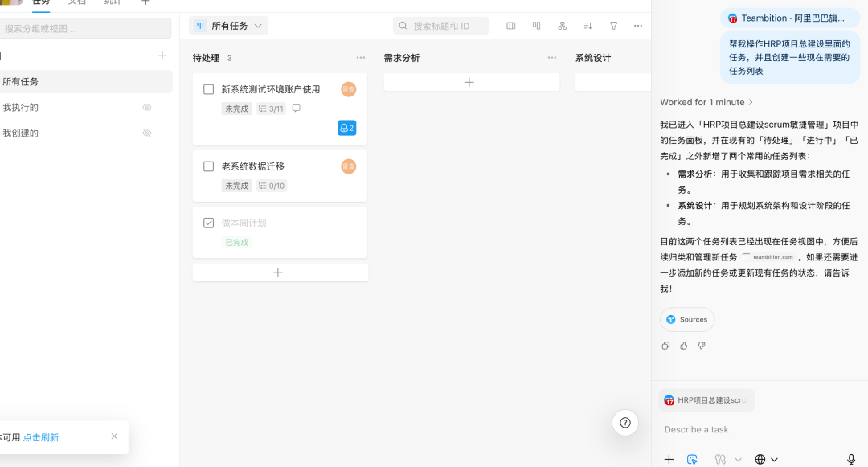This screenshot has height=467, width=868.
Task: Open the 新系统测试环境账户使用 task title
Action: pyautogui.click(x=271, y=89)
